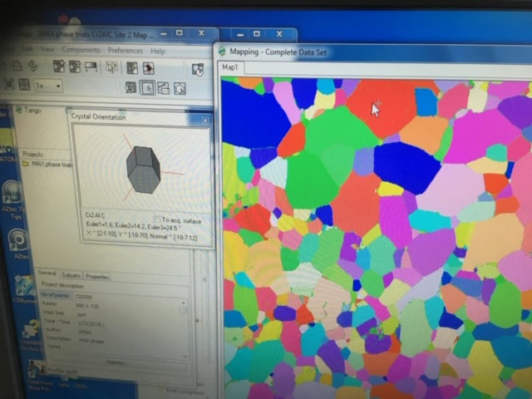Image resolution: width=532 pixels, height=399 pixels.
Task: Open AZtec Tips desktop shortcut
Action: [x=13, y=199]
